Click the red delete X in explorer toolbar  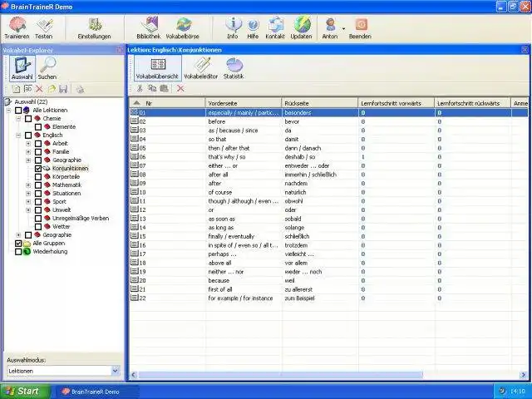(39, 89)
